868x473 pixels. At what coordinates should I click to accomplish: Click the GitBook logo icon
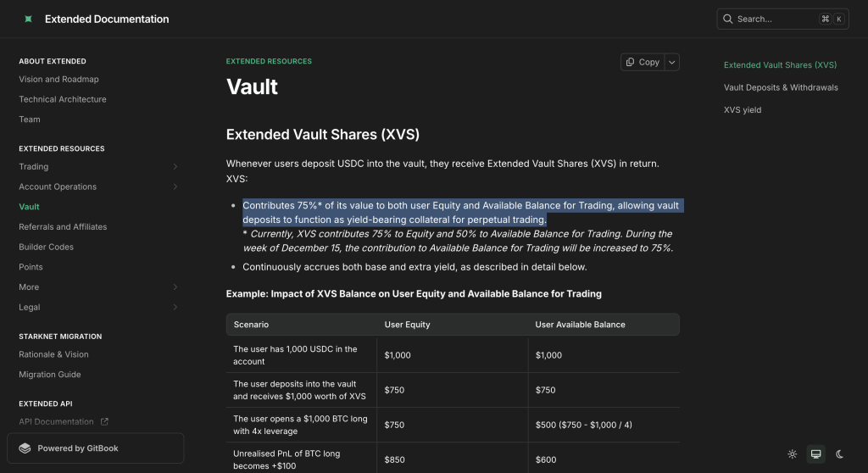[x=25, y=448]
